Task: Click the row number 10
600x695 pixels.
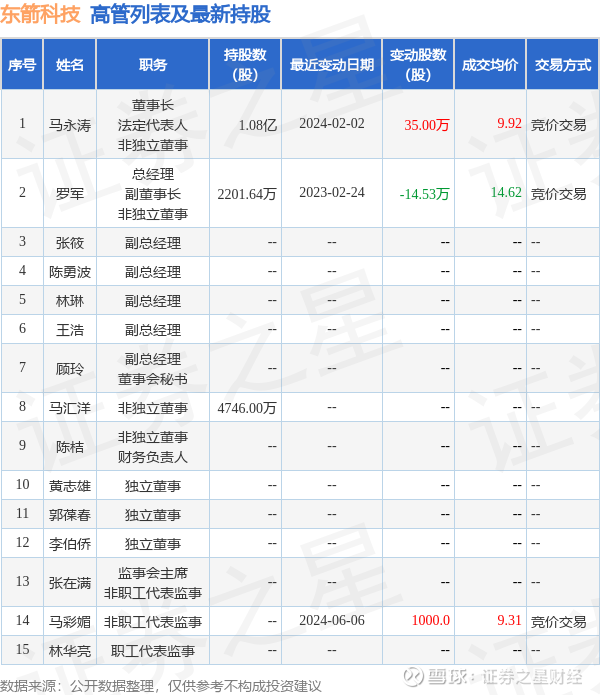Action: point(22,484)
